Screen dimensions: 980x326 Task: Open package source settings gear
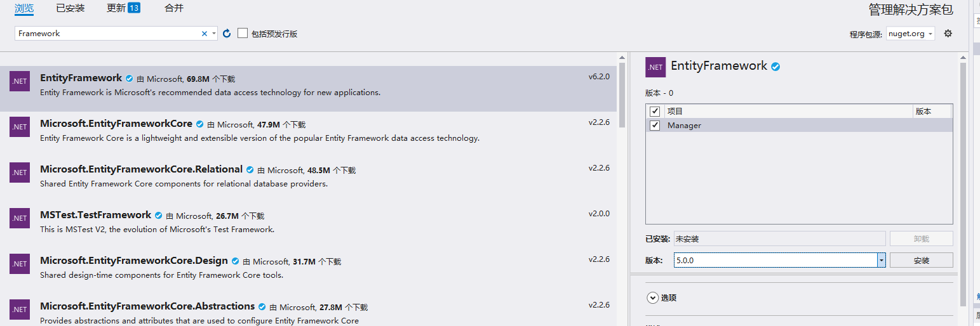click(948, 34)
